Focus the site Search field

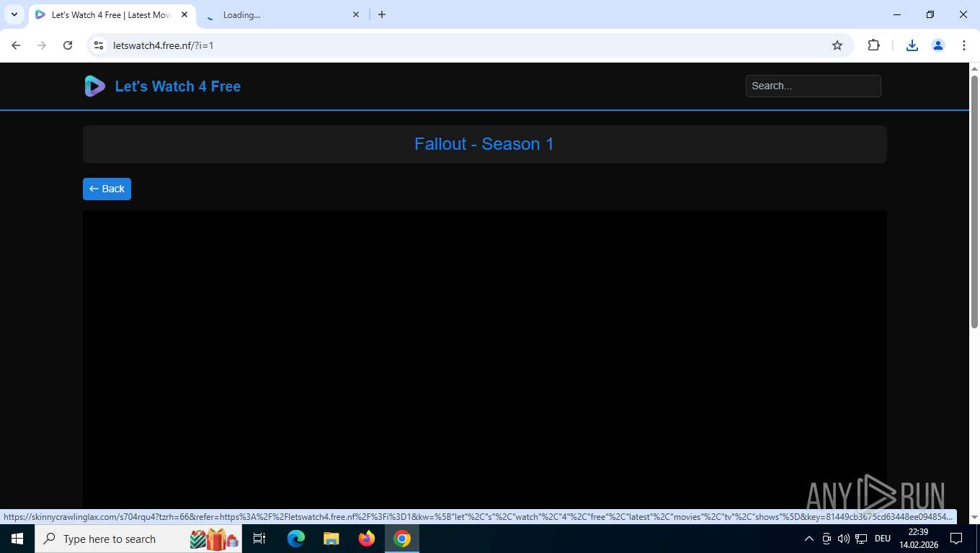813,86
